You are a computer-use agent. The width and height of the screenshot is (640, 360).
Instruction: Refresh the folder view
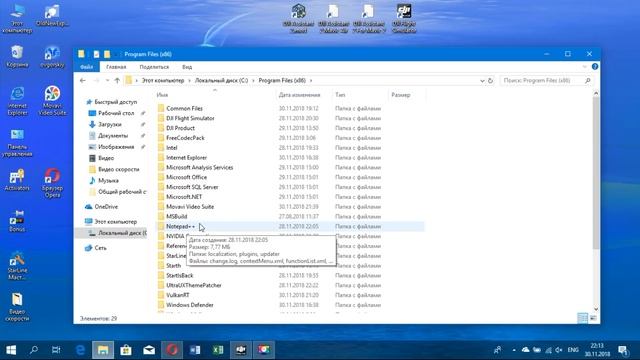coord(490,81)
